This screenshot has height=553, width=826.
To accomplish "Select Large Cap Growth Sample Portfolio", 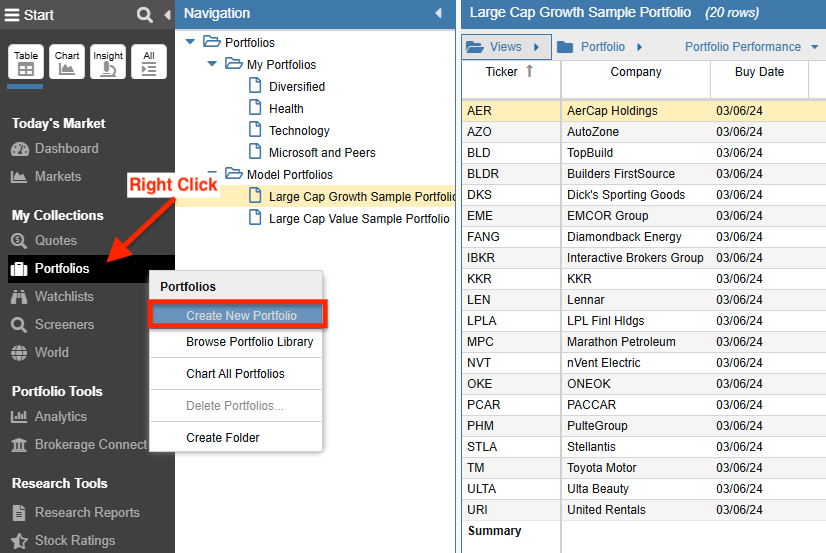I will coord(362,196).
